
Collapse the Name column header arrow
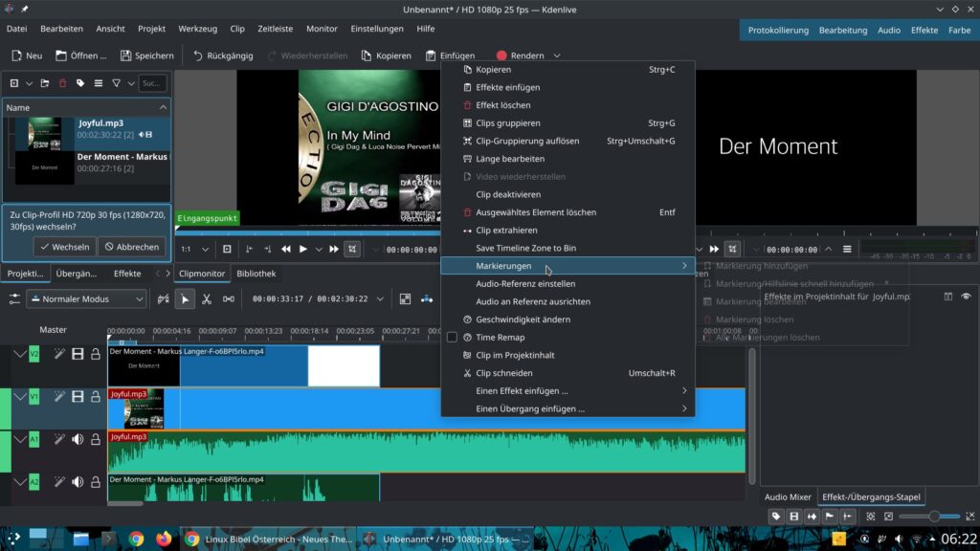pyautogui.click(x=163, y=107)
